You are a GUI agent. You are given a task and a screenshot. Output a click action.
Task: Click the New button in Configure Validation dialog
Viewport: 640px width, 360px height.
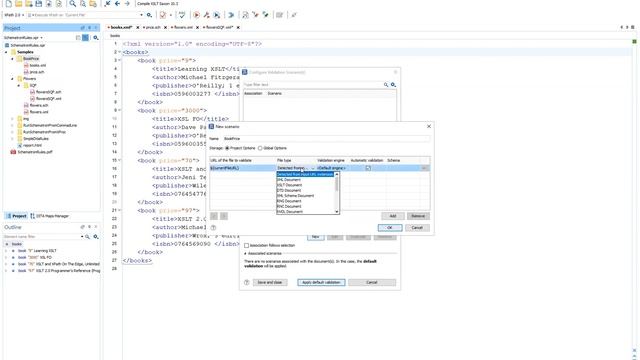point(316,237)
